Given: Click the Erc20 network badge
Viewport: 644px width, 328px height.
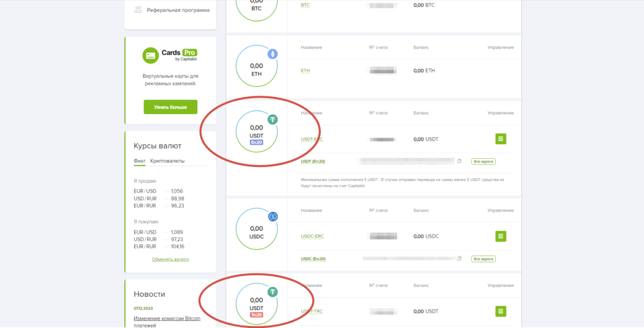Looking at the screenshot, I should click(256, 142).
